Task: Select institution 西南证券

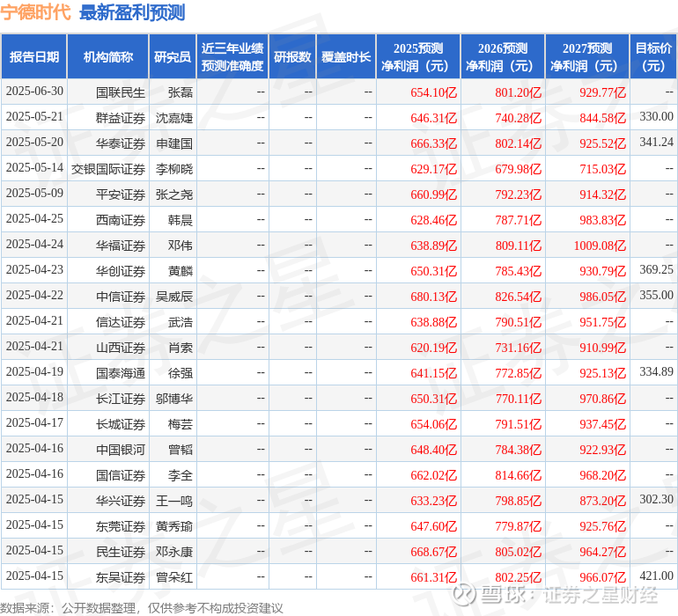Action: pyautogui.click(x=121, y=220)
